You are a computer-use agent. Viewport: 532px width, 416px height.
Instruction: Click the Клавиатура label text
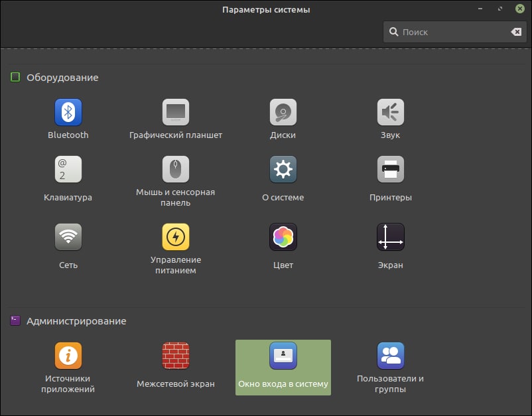(x=68, y=198)
